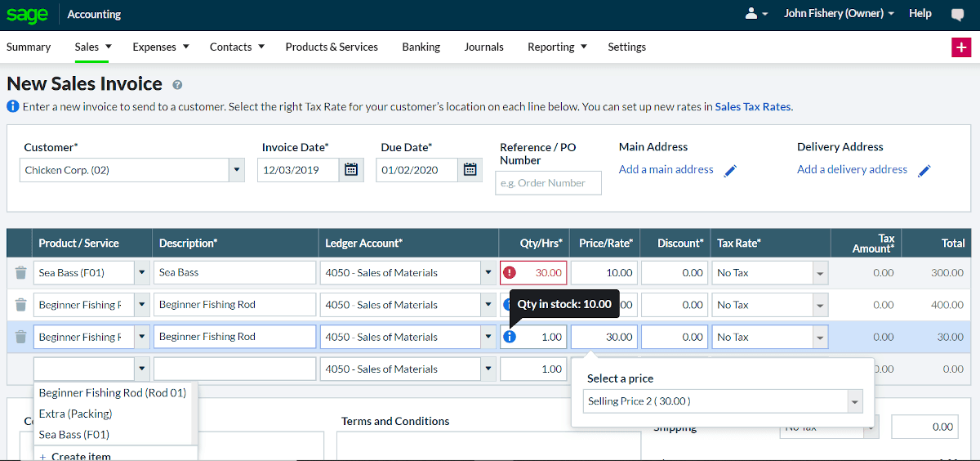
Task: Open Invoice Date calendar picker
Action: 351,170
